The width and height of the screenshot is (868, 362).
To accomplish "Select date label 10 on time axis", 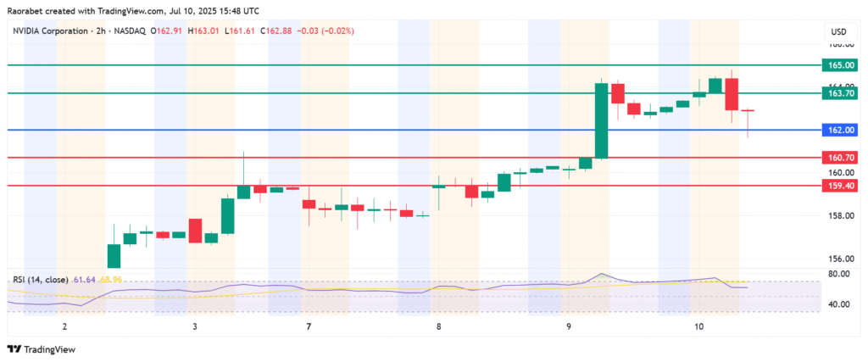I will tap(698, 326).
